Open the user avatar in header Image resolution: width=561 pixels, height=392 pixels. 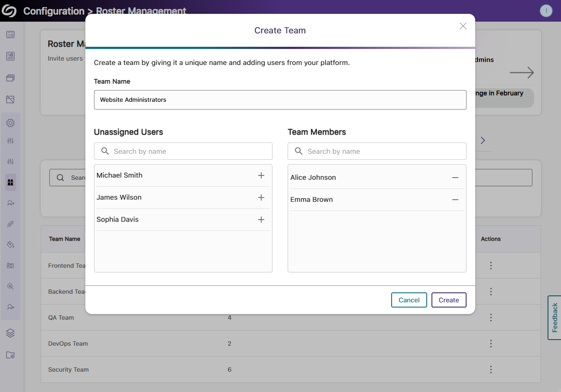(x=546, y=11)
